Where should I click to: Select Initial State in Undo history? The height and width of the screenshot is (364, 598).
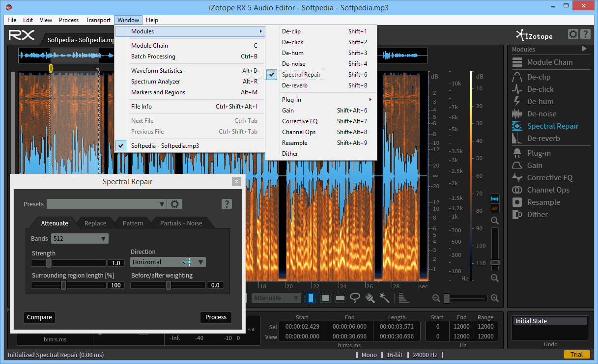click(x=550, y=321)
